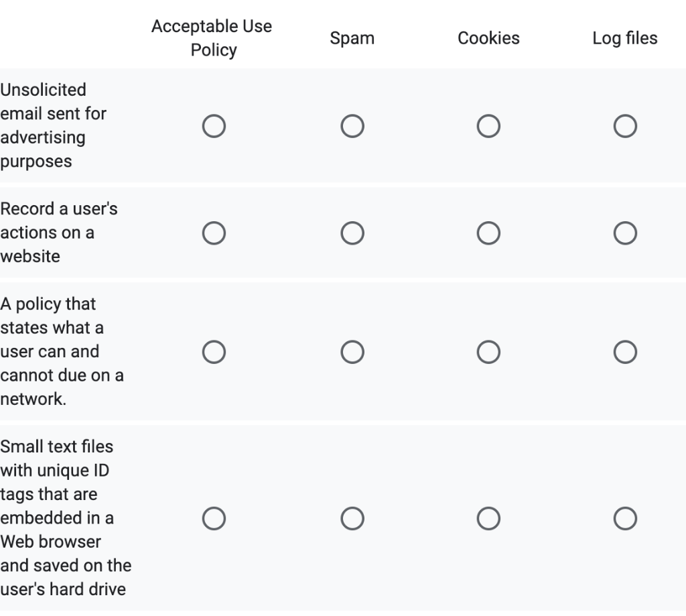Select Log files for record user's actions row
686x616 pixels.
point(624,233)
